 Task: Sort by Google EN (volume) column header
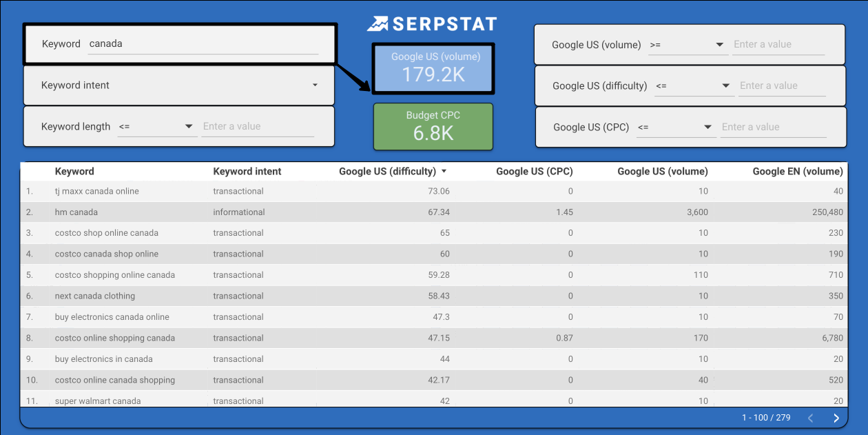797,172
